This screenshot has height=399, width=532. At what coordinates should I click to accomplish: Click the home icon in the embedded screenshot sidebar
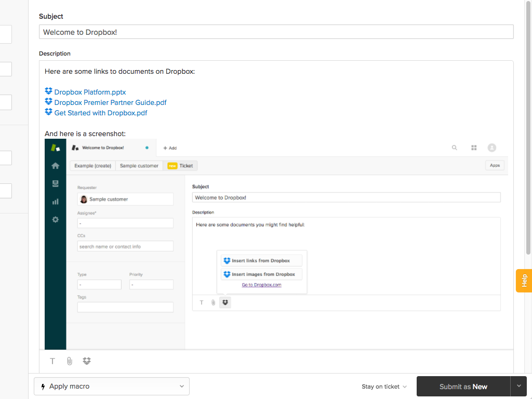point(55,166)
